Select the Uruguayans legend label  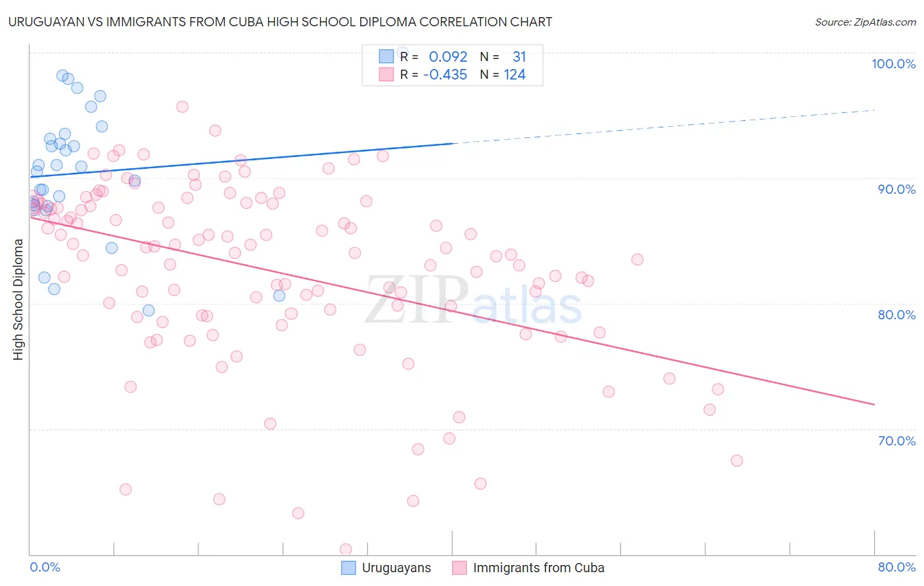396,568
